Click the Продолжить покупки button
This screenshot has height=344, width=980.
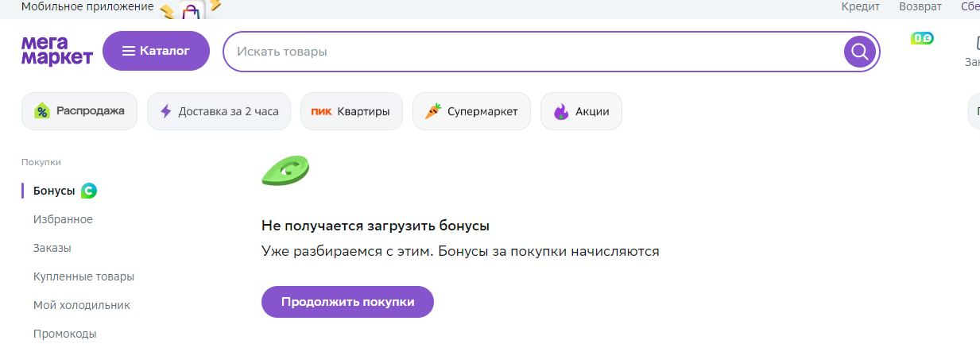coord(348,302)
